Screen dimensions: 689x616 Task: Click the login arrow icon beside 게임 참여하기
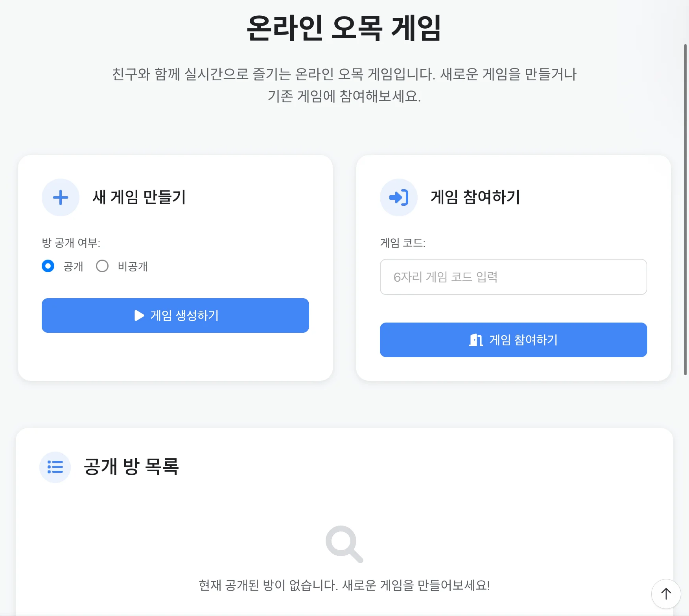[399, 197]
